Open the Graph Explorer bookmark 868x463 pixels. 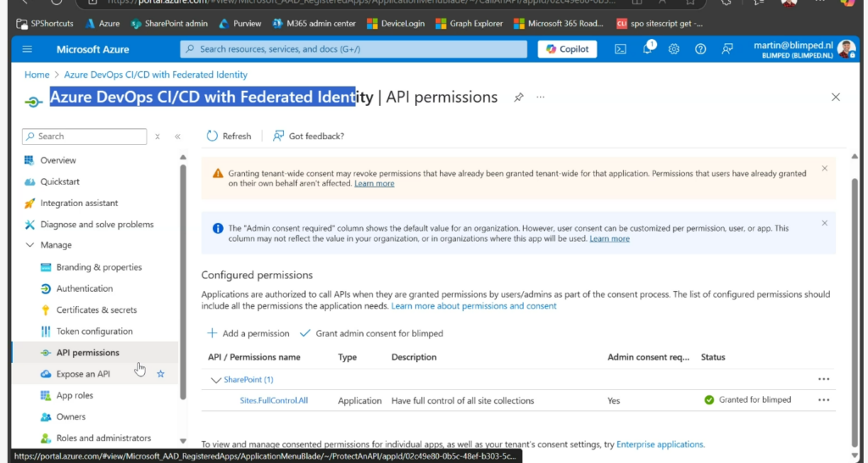[469, 24]
